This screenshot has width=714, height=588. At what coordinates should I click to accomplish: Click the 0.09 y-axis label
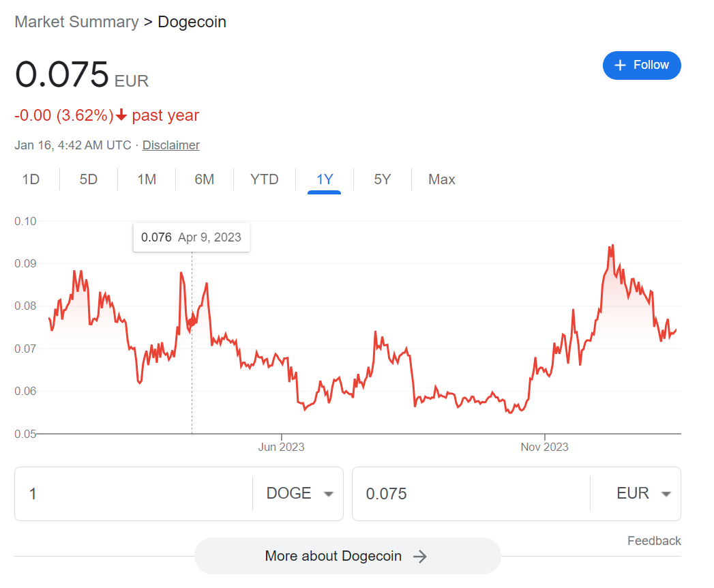point(25,264)
